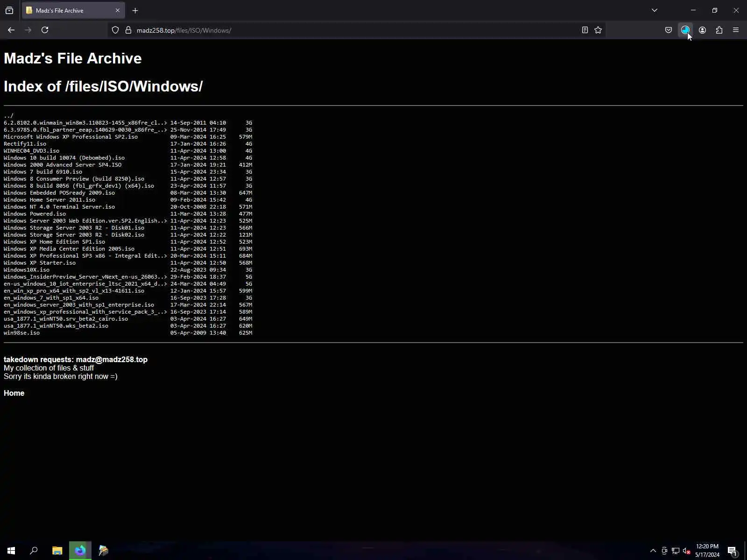Screen dimensions: 747x560
Task: Save page to Pocket
Action: (669, 30)
